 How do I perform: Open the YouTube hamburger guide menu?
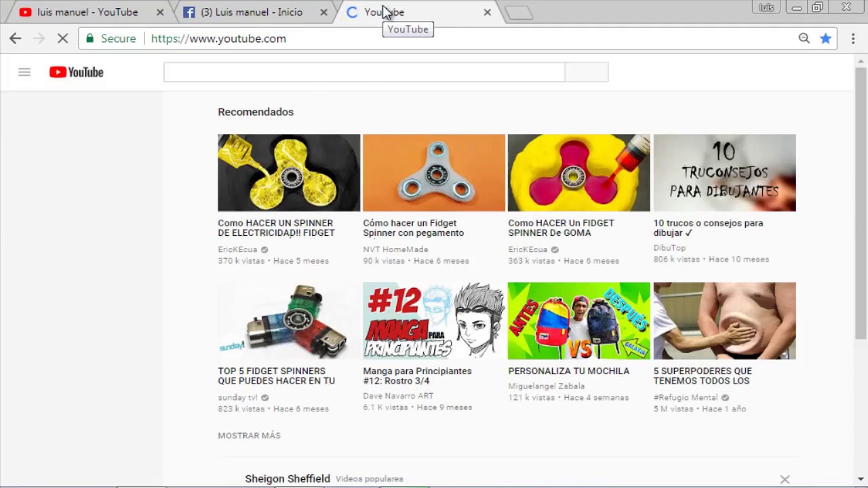(24, 72)
